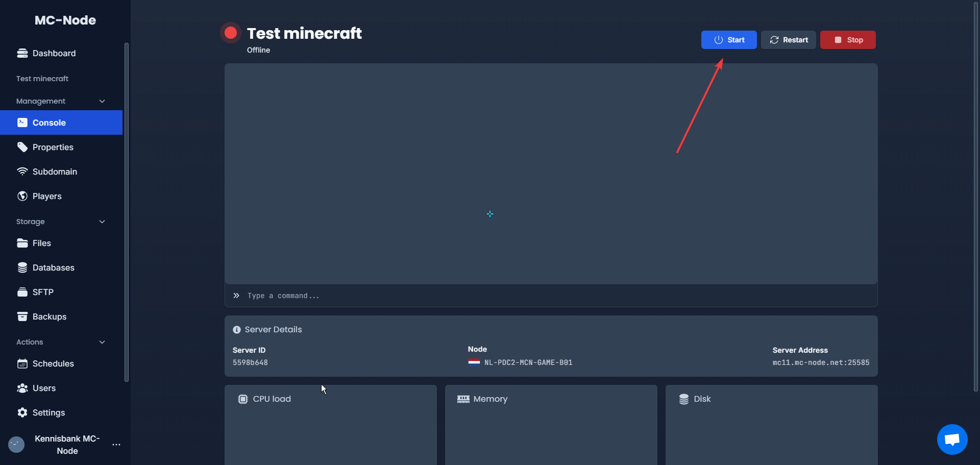Open Kennisbank MC-Node account label

pos(67,445)
